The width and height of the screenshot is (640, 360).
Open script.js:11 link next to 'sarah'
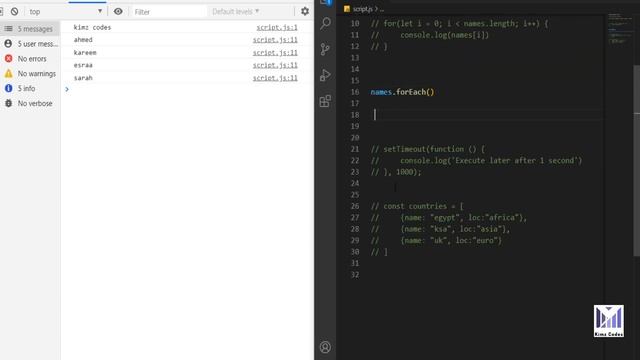click(275, 78)
